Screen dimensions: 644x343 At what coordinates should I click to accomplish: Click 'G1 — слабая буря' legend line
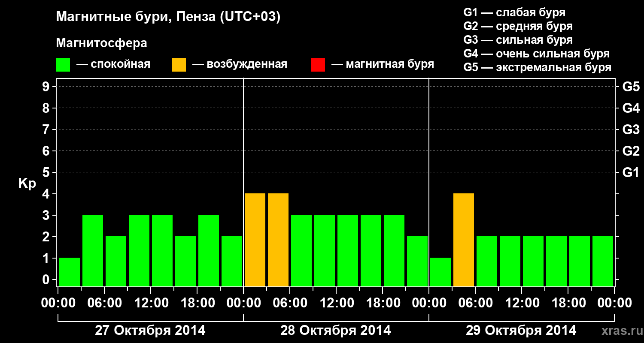(514, 12)
